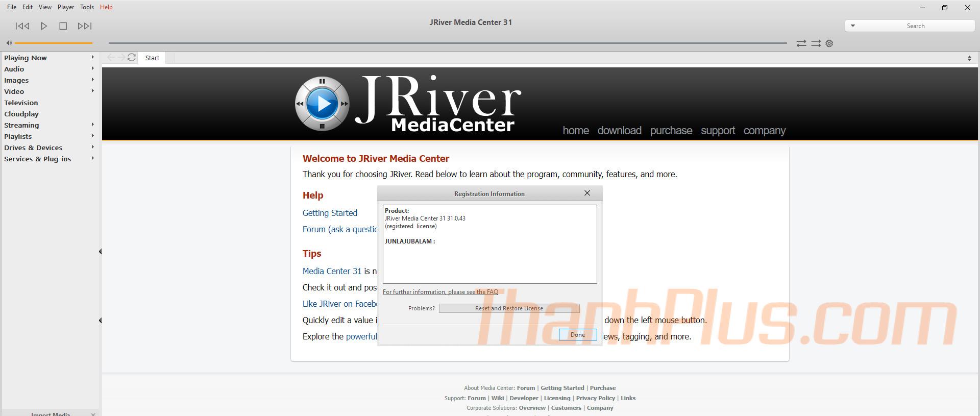Expand the Streaming section arrow
Screen dimensions: 980x416
tap(92, 125)
